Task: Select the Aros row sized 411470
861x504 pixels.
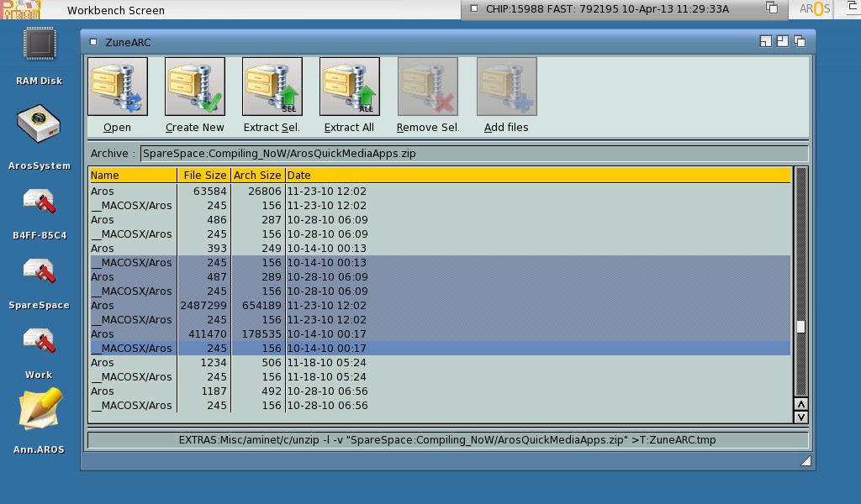Action: point(440,334)
